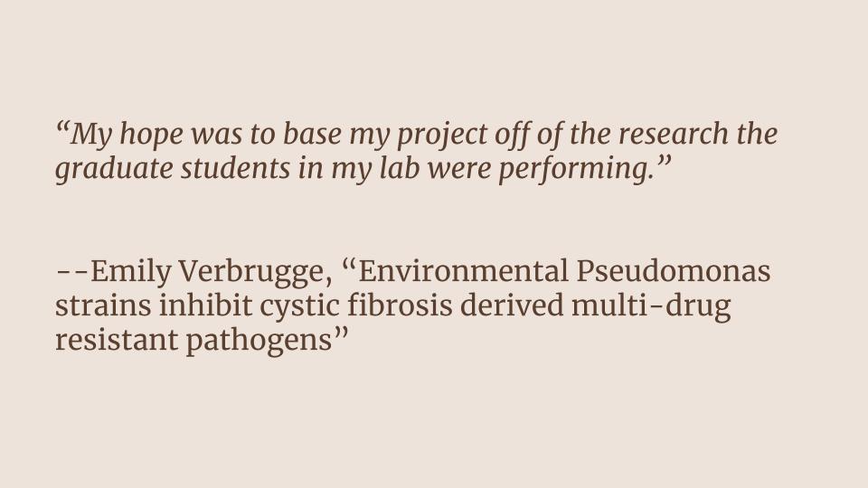The width and height of the screenshot is (868, 488).
Task: Click the double dash before Emily
Action: tap(72, 273)
